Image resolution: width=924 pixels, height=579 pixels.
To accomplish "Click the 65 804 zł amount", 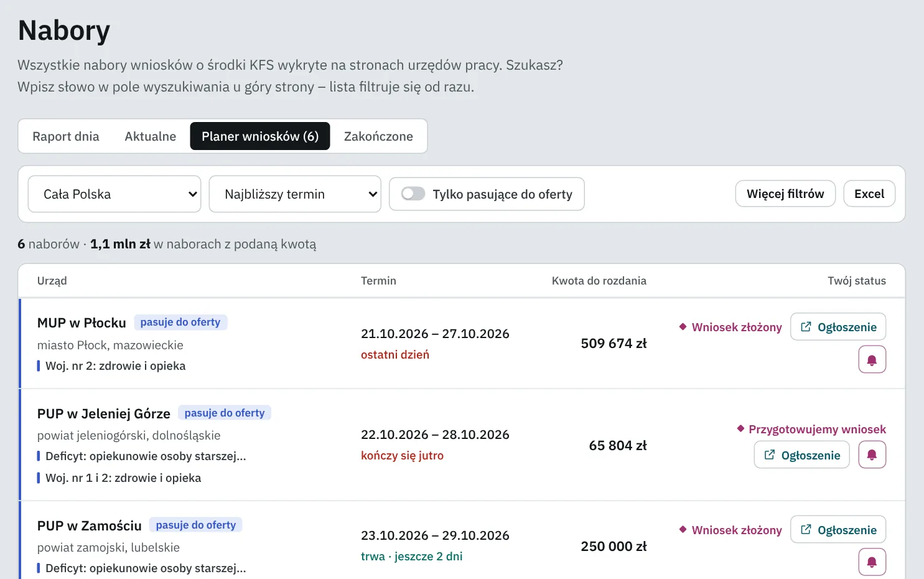I will pyautogui.click(x=618, y=446).
